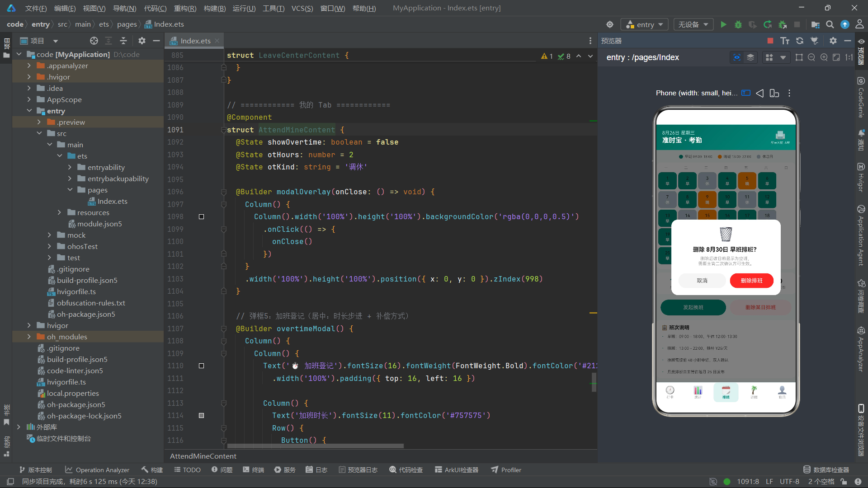Reset preview to 1:1 scale

click(x=849, y=57)
